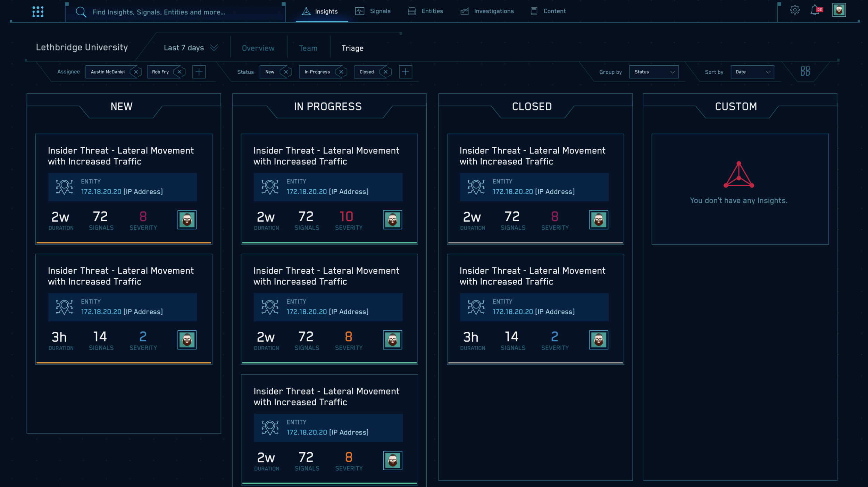This screenshot has width=868, height=487.
Task: Open settings gear icon
Action: click(x=795, y=10)
